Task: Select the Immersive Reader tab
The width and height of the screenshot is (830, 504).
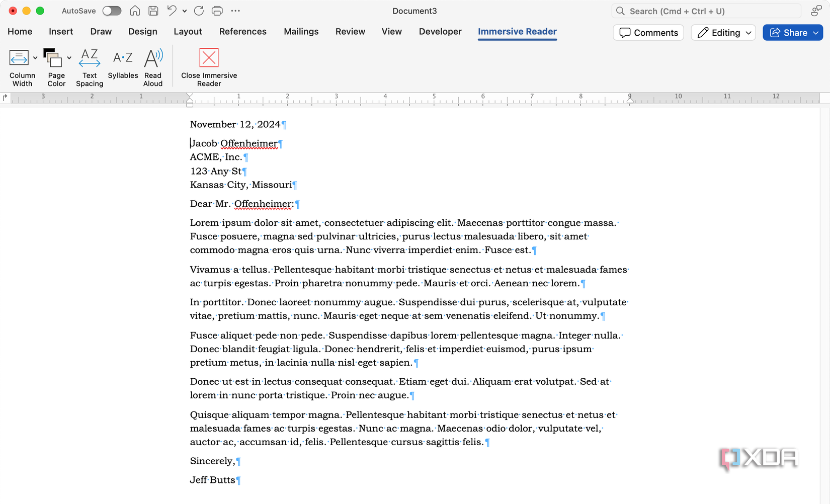Action: (x=517, y=31)
